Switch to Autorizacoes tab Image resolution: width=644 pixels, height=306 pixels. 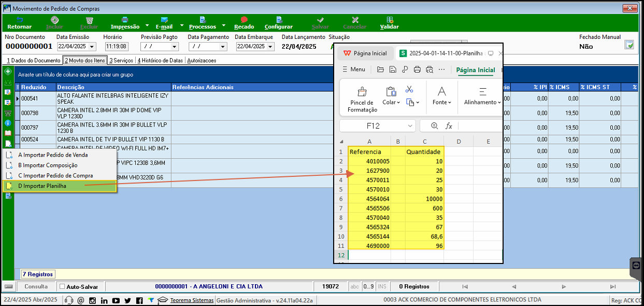click(x=202, y=60)
